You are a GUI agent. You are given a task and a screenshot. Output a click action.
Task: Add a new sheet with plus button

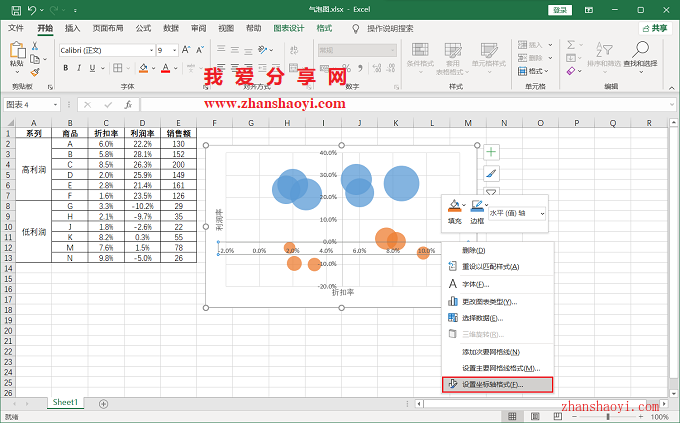tap(103, 404)
